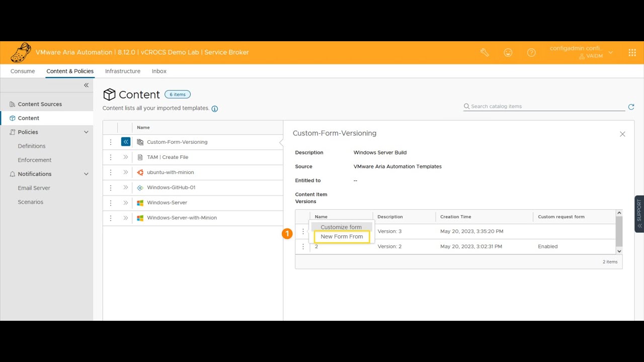Open actions menu for version 3 row
The width and height of the screenshot is (644, 362).
303,231
